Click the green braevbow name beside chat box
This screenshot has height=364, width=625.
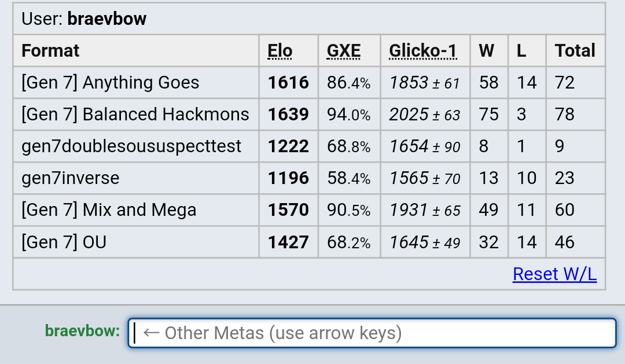pos(83,331)
